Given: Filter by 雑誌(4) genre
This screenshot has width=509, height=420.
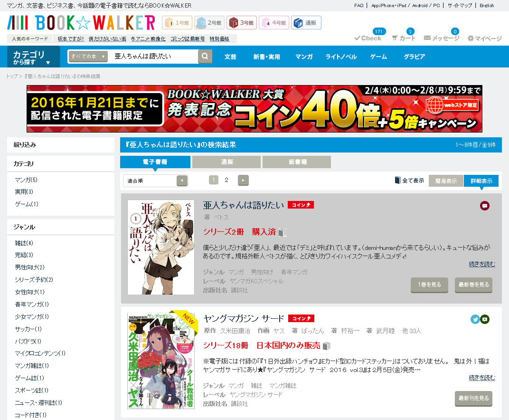Looking at the screenshot, I should coord(24,243).
